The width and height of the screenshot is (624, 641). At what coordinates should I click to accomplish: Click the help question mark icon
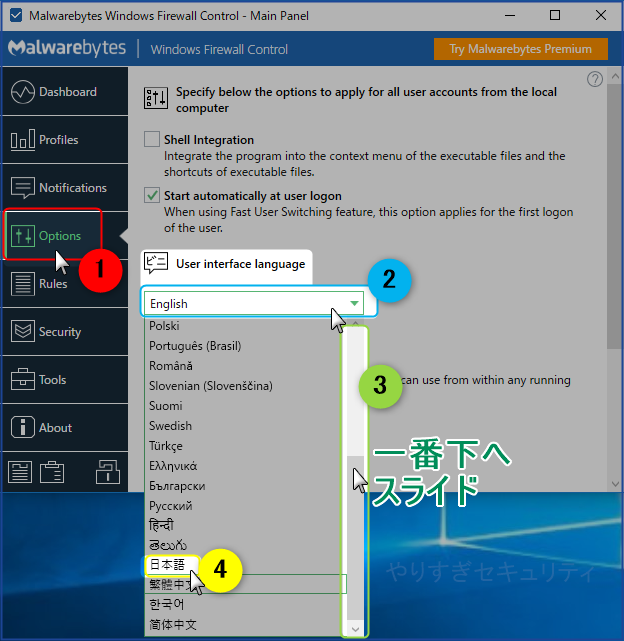point(595,79)
